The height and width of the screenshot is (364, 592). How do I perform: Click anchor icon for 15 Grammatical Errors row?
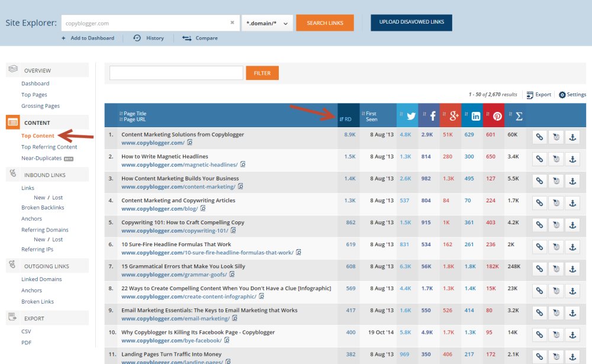click(x=572, y=269)
